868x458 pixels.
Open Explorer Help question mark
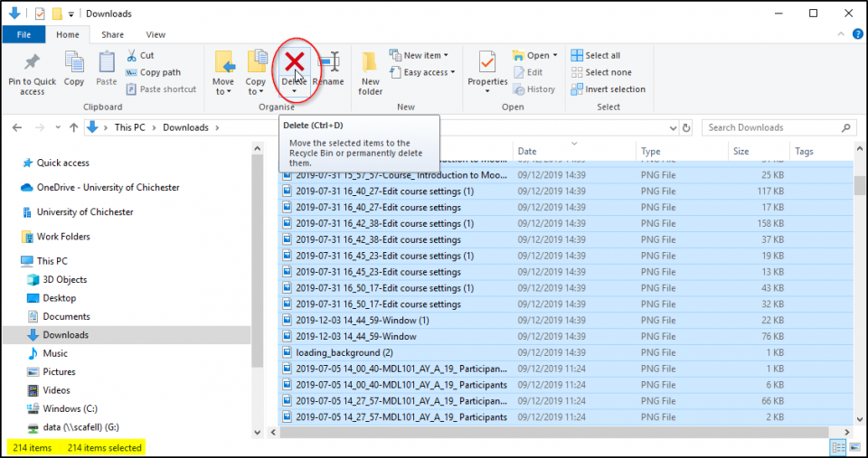click(857, 34)
